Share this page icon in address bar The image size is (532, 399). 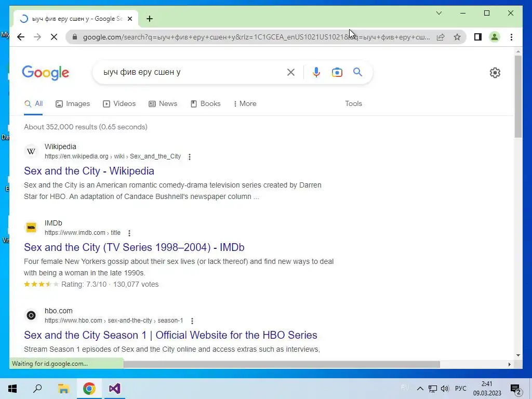click(x=441, y=37)
